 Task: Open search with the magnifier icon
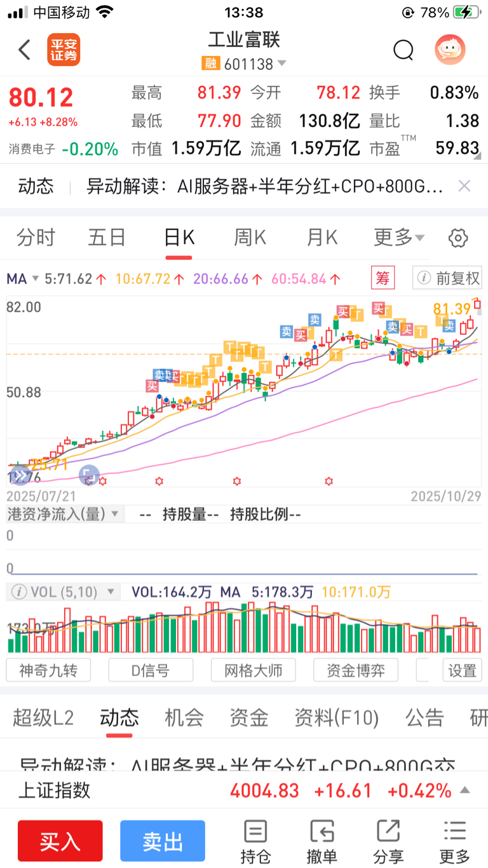[403, 50]
